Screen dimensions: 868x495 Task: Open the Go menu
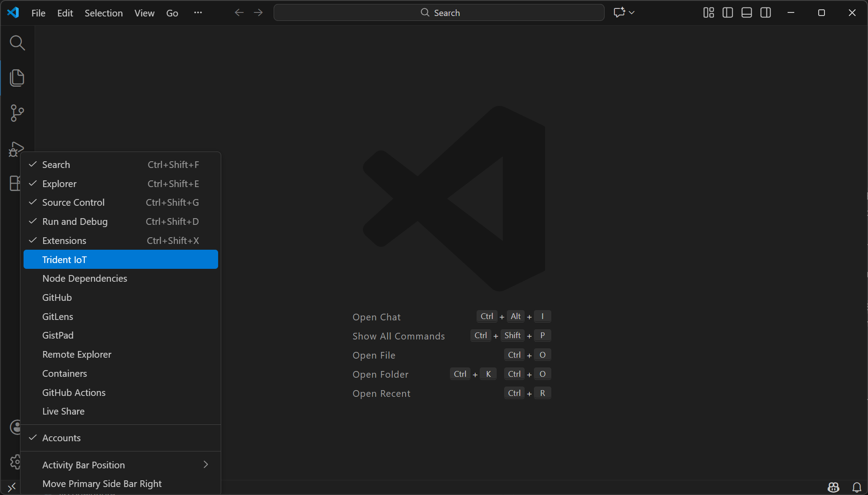point(172,13)
